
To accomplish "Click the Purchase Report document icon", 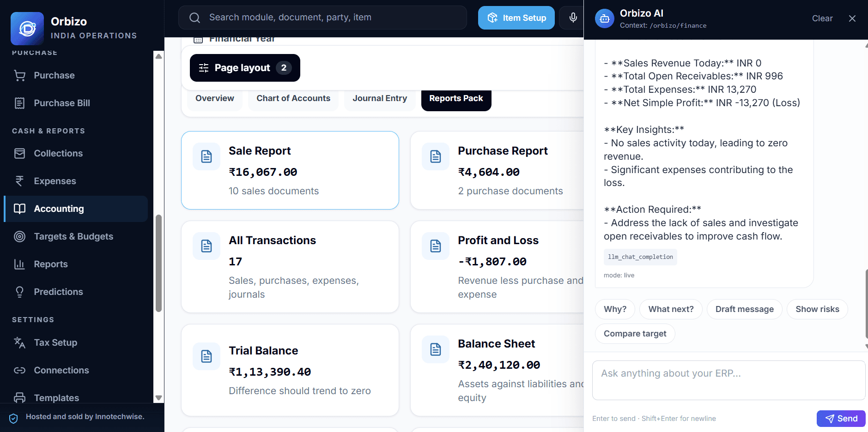I will pyautogui.click(x=436, y=156).
